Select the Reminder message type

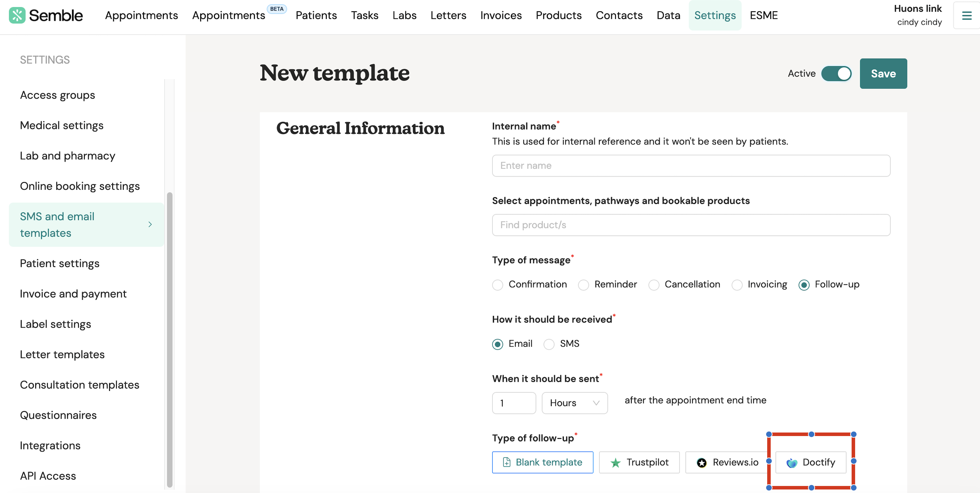click(x=584, y=285)
